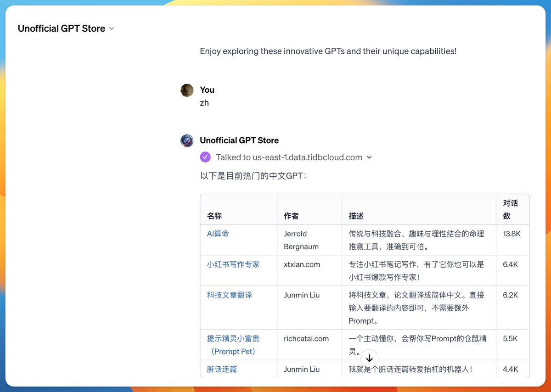Click the AI算命 description text
The height and width of the screenshot is (392, 551).
416,240
